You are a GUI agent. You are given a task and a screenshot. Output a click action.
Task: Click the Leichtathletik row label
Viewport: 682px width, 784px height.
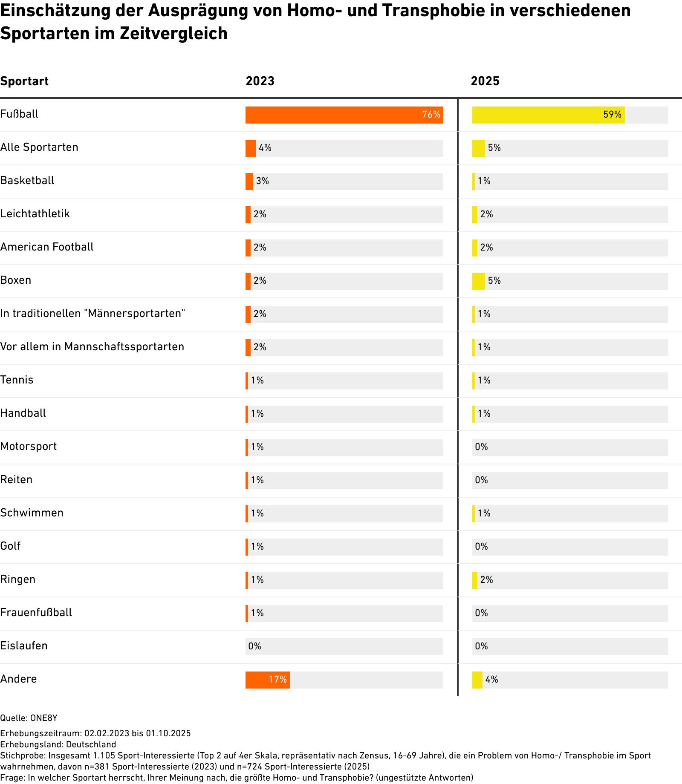[35, 214]
